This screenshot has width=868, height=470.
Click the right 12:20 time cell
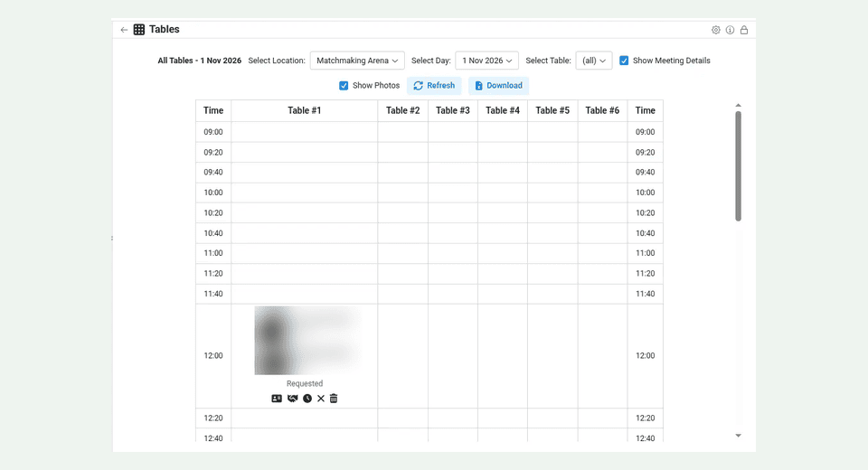click(x=645, y=418)
